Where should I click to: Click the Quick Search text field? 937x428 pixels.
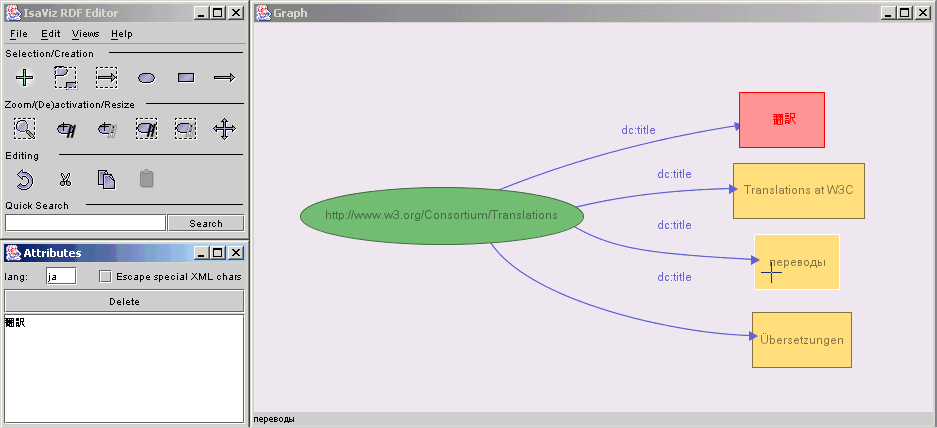pyautogui.click(x=85, y=223)
